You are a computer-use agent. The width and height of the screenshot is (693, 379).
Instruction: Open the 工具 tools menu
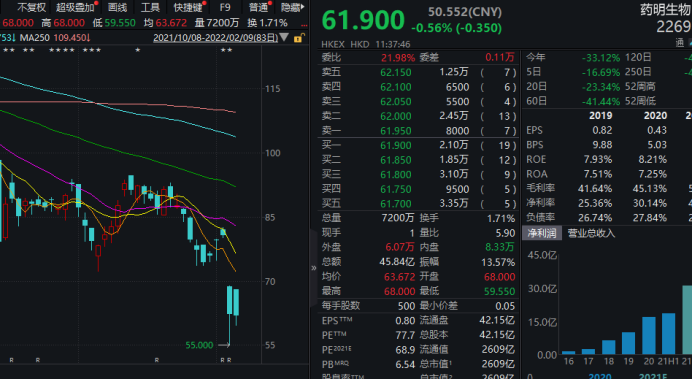coord(150,8)
